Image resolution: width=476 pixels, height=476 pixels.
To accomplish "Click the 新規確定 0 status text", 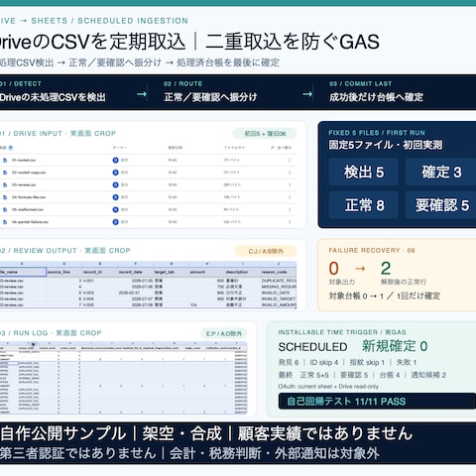I will pyautogui.click(x=395, y=346).
